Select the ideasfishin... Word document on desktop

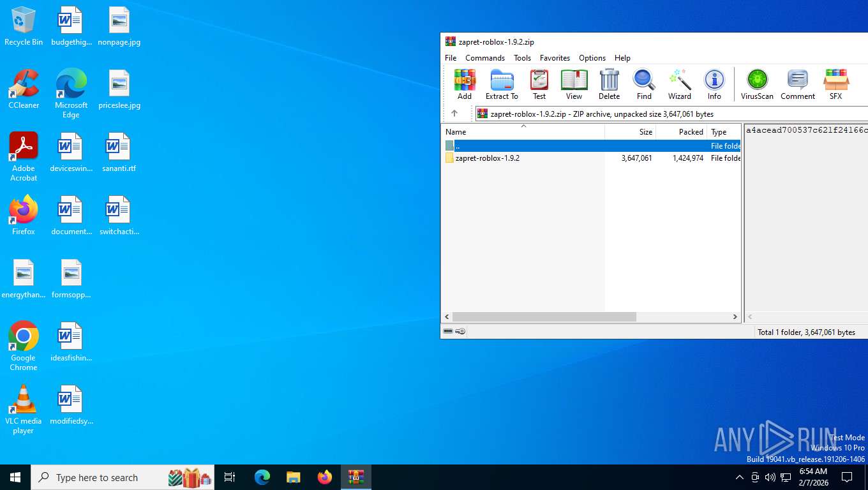[x=71, y=342]
